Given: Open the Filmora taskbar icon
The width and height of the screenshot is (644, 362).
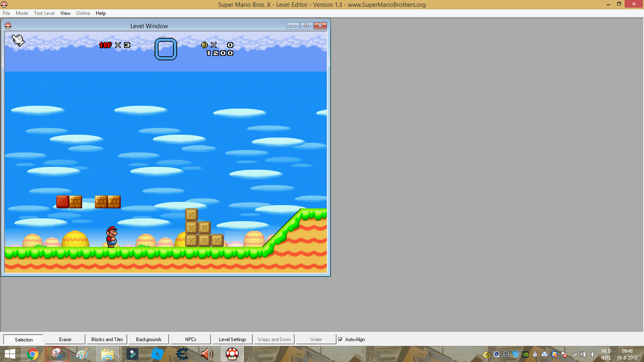Looking at the screenshot, I should pyautogui.click(x=132, y=354).
